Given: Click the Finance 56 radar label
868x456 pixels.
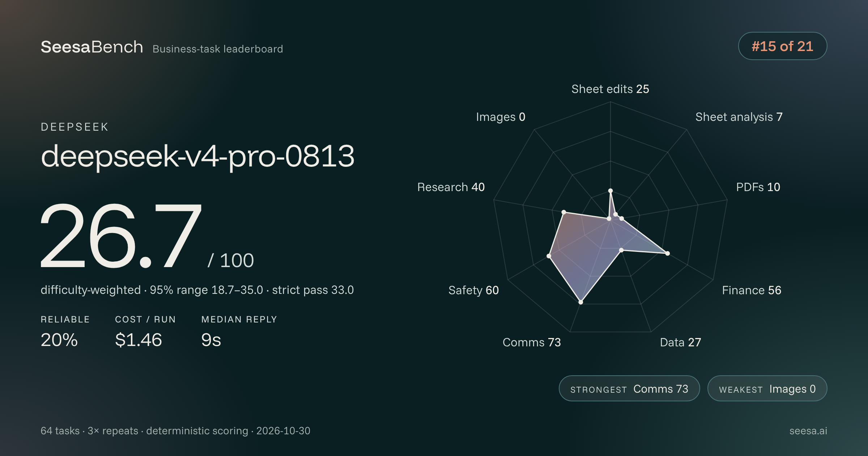Looking at the screenshot, I should [752, 290].
